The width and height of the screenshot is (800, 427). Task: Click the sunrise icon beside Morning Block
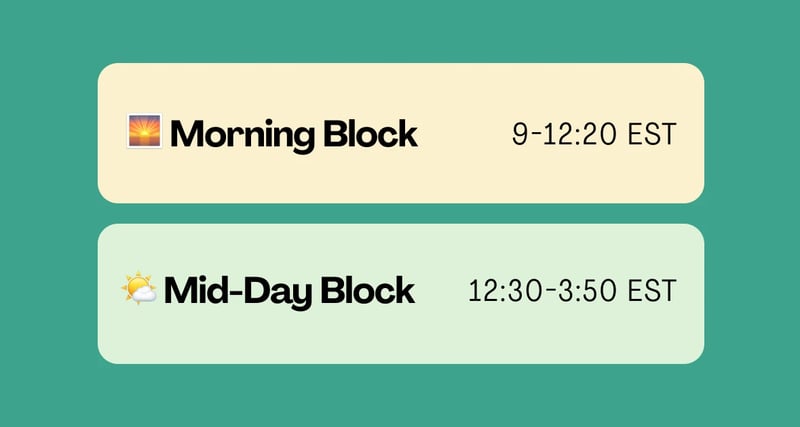pyautogui.click(x=144, y=131)
